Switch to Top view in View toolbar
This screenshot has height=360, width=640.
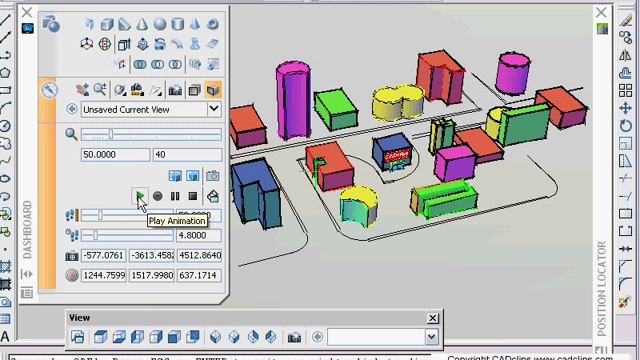100,337
